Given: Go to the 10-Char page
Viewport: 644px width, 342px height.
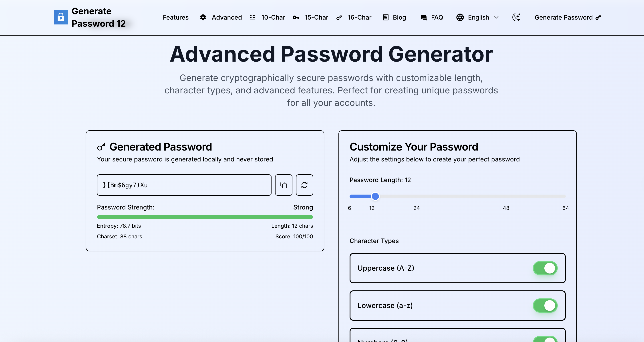Looking at the screenshot, I should click(x=273, y=17).
